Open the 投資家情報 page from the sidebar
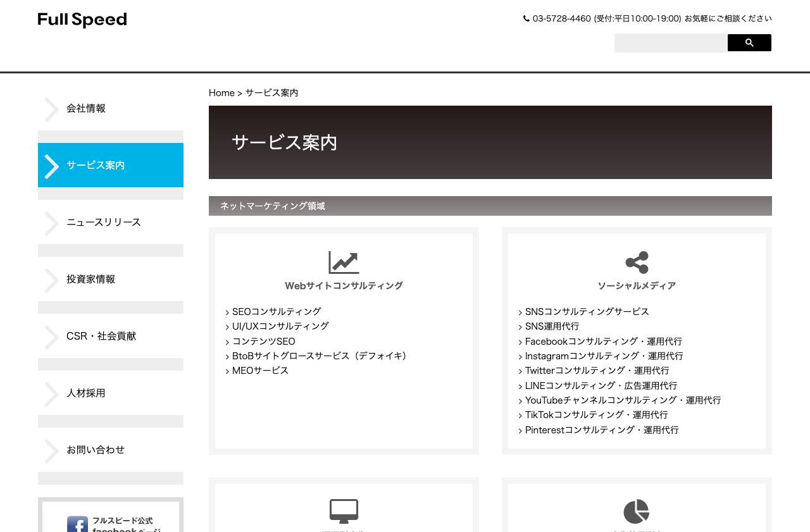Image resolution: width=810 pixels, height=532 pixels. (90, 279)
